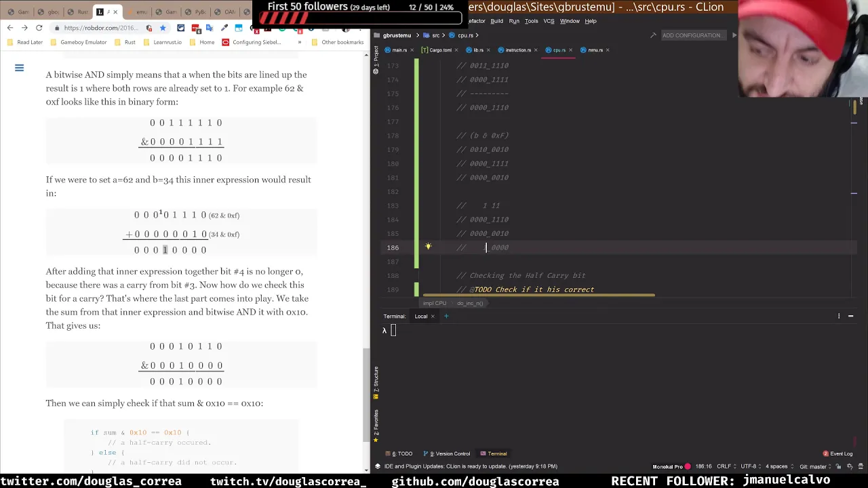Open the Home bookmark folder
The image size is (868, 488).
tap(202, 42)
